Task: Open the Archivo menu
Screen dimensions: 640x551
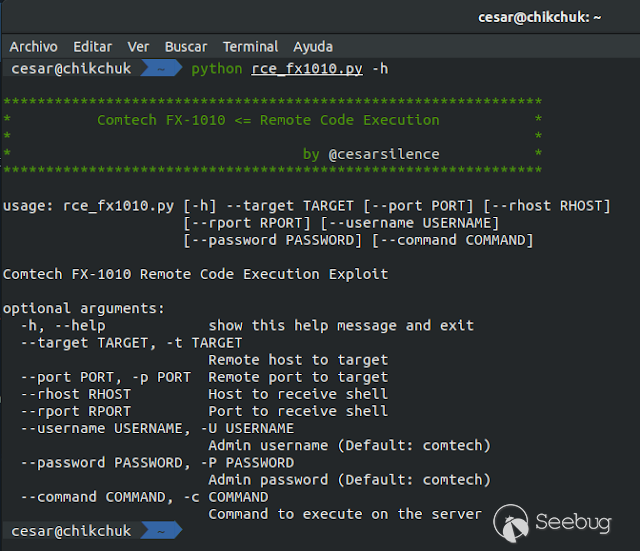Action: (33, 47)
